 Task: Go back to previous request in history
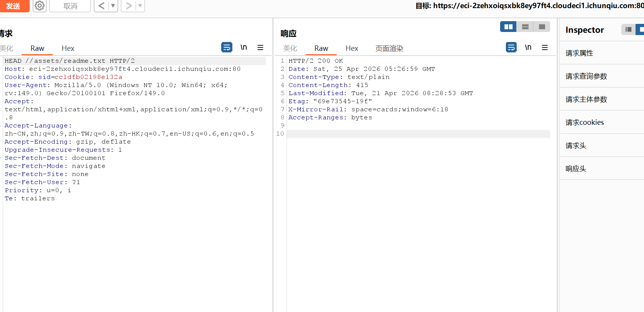(x=101, y=6)
